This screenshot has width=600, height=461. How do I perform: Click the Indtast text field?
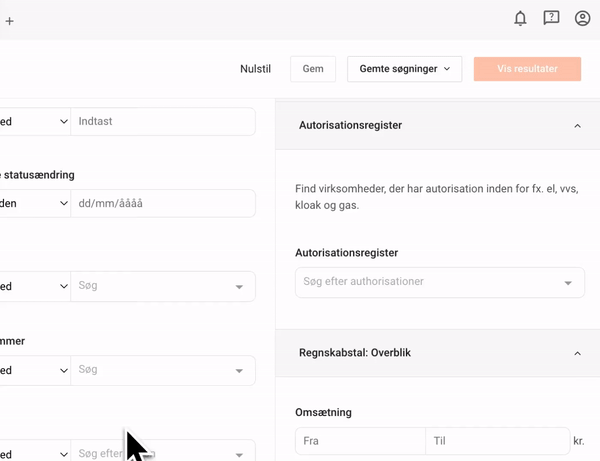coord(162,122)
